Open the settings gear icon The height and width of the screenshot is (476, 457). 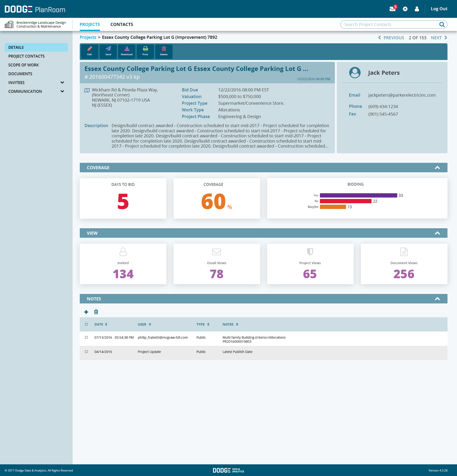coord(405,9)
